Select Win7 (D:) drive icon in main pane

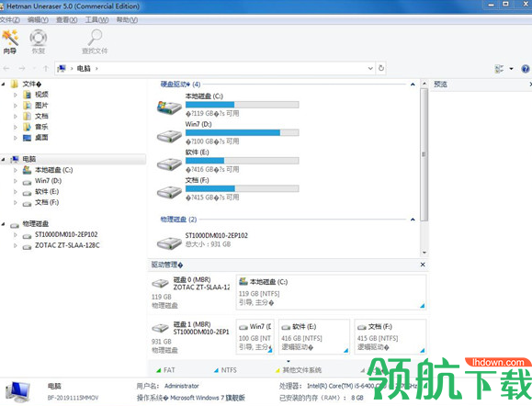pyautogui.click(x=169, y=136)
